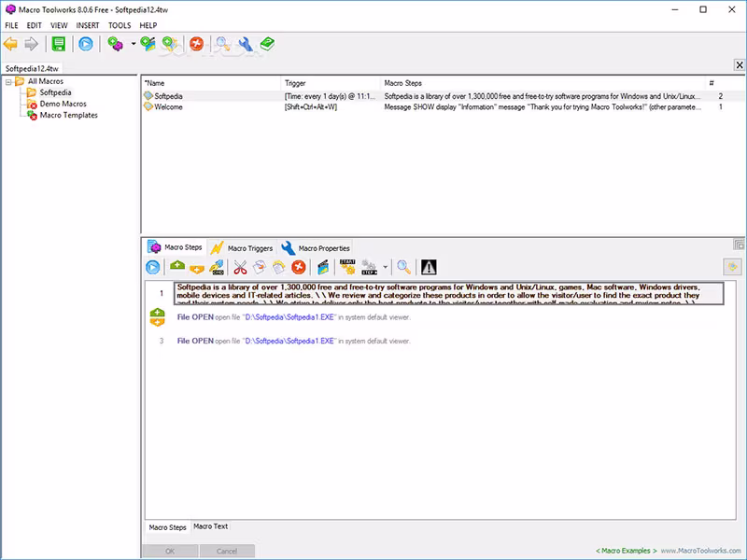Click the pen CMD edit command icon
The height and width of the screenshot is (560, 747).
(217, 267)
